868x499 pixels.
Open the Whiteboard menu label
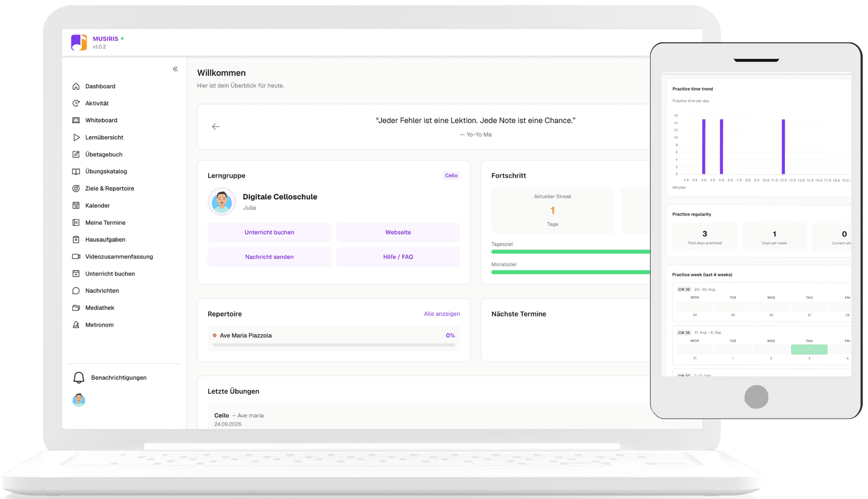pos(101,120)
